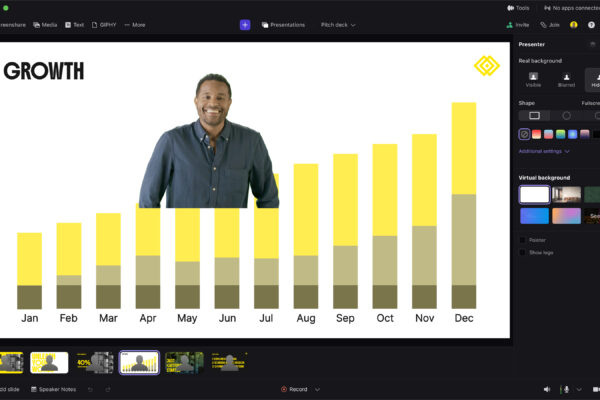The image size is (600, 400).
Task: Enable the Show logo checkbox
Action: [522, 252]
